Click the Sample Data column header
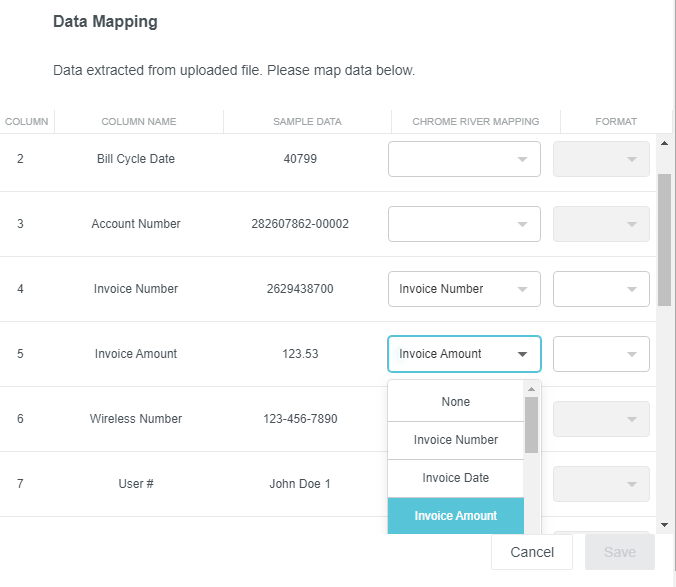676x587 pixels. [x=307, y=122]
